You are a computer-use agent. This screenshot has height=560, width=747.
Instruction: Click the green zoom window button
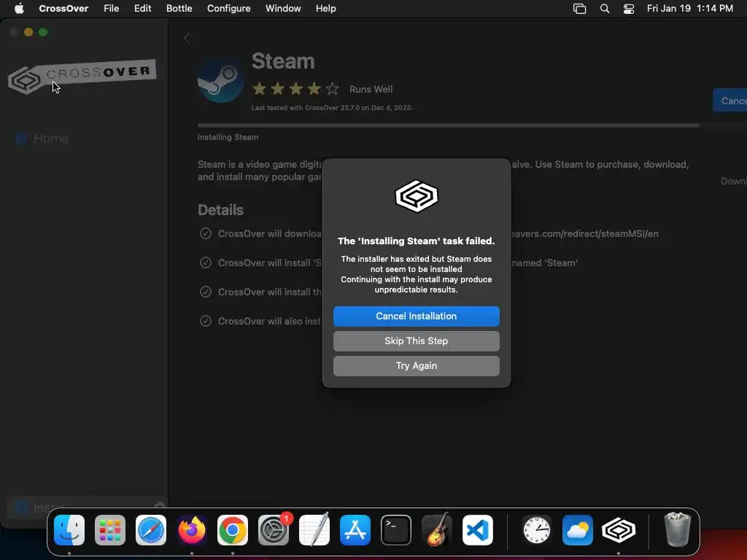click(43, 32)
